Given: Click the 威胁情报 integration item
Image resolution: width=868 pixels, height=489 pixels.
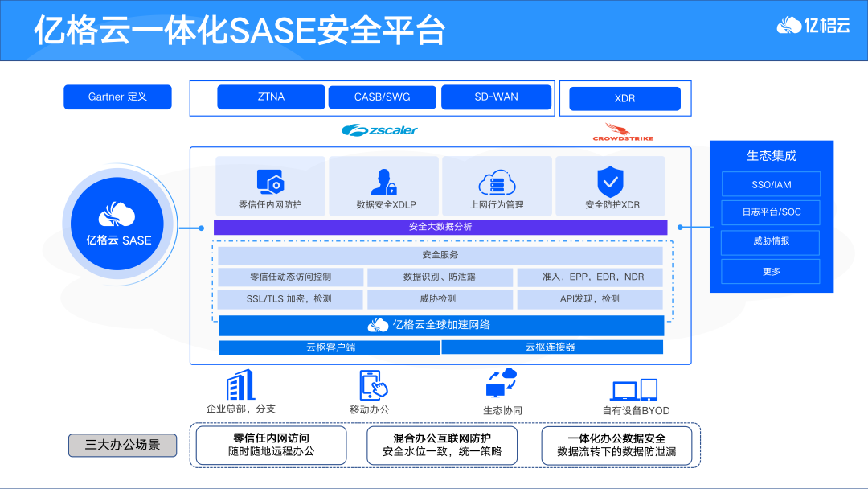Looking at the screenshot, I should coord(771,243).
